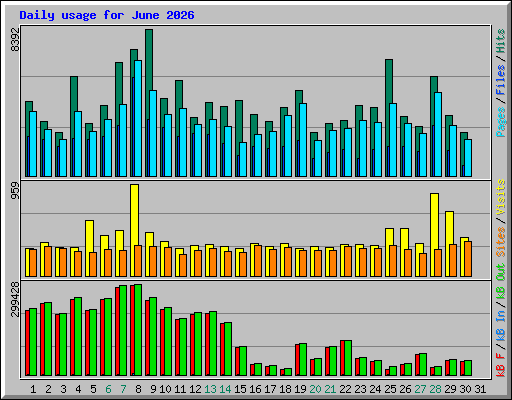Viewport: 512px width, 400px height.
Task: Click the blue 'Files' legend label
Action: tap(501, 80)
